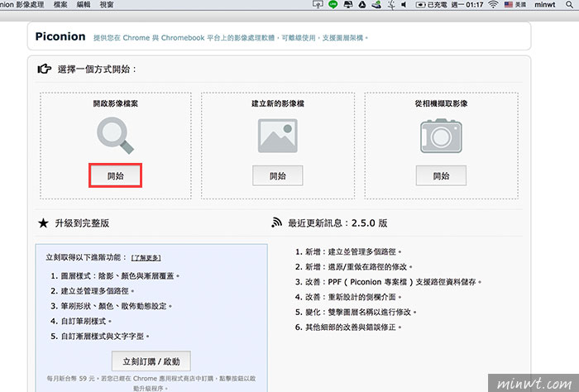
Task: Click the LINE icon in menu bar
Action: pyautogui.click(x=333, y=5)
